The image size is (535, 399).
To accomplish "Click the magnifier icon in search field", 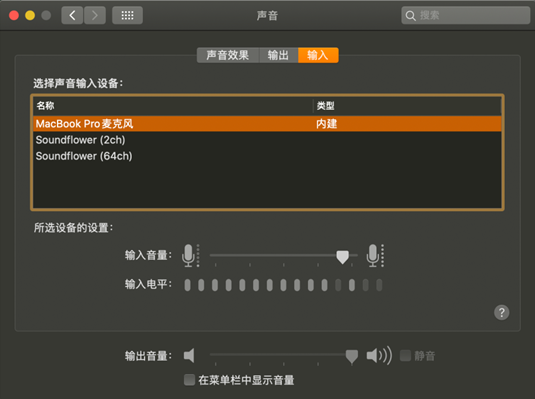I will point(410,16).
